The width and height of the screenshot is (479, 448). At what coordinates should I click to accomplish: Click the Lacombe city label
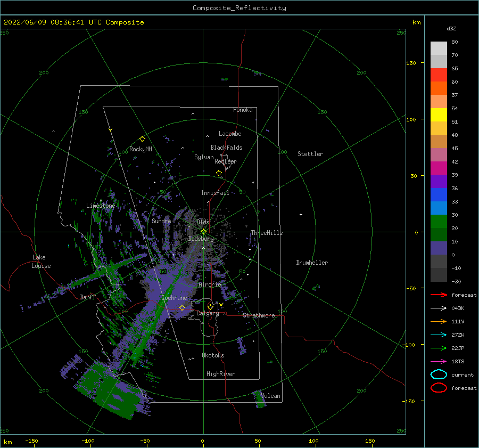[x=230, y=134]
